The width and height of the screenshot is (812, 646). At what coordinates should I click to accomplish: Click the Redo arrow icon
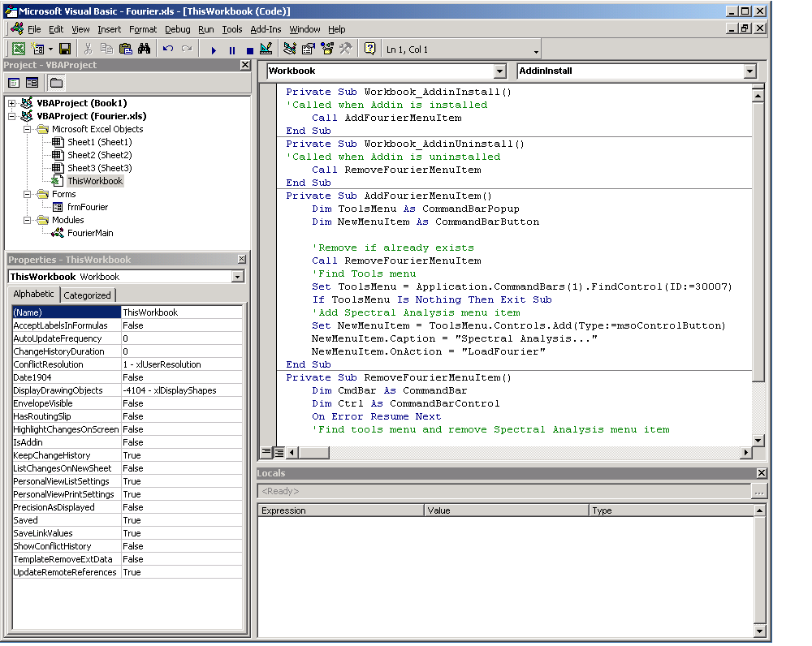point(187,50)
